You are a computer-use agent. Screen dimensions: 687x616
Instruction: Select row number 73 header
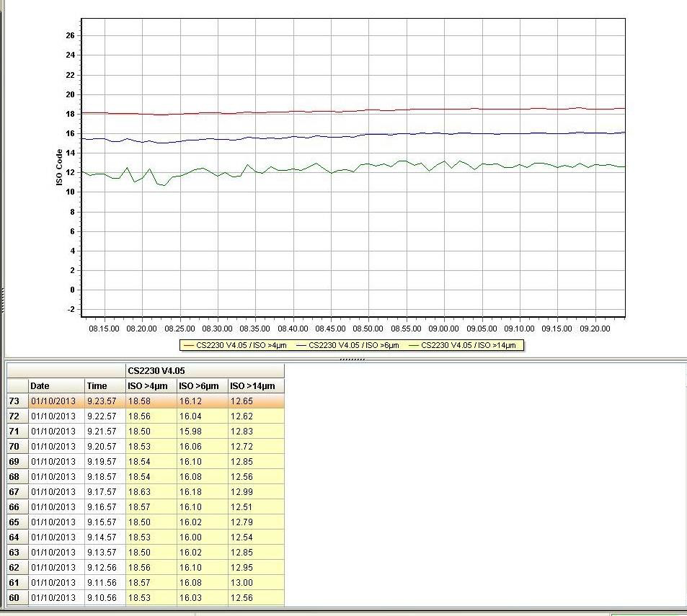click(x=17, y=401)
